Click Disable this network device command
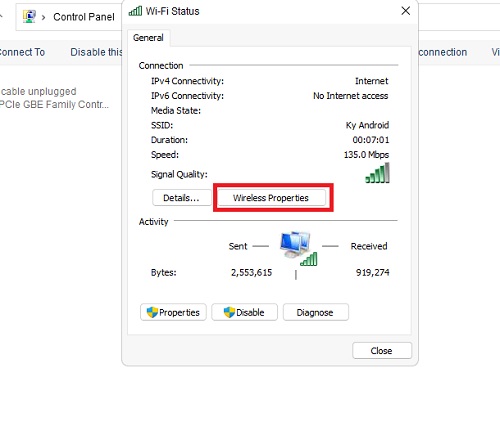This screenshot has width=500, height=422. click(96, 52)
